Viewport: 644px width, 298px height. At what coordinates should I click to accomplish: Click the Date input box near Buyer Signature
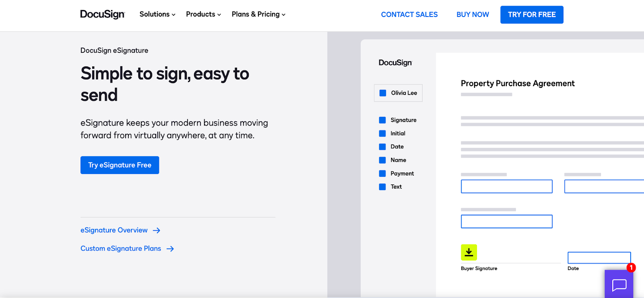coord(599,258)
